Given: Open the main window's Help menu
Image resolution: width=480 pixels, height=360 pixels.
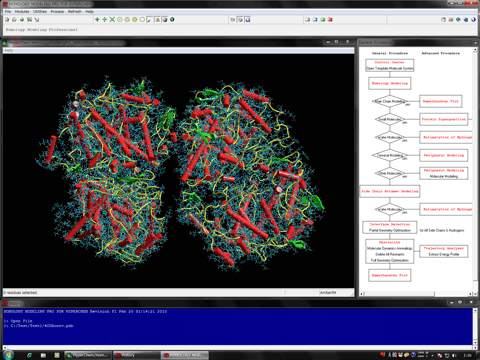Looking at the screenshot, I should (x=89, y=11).
